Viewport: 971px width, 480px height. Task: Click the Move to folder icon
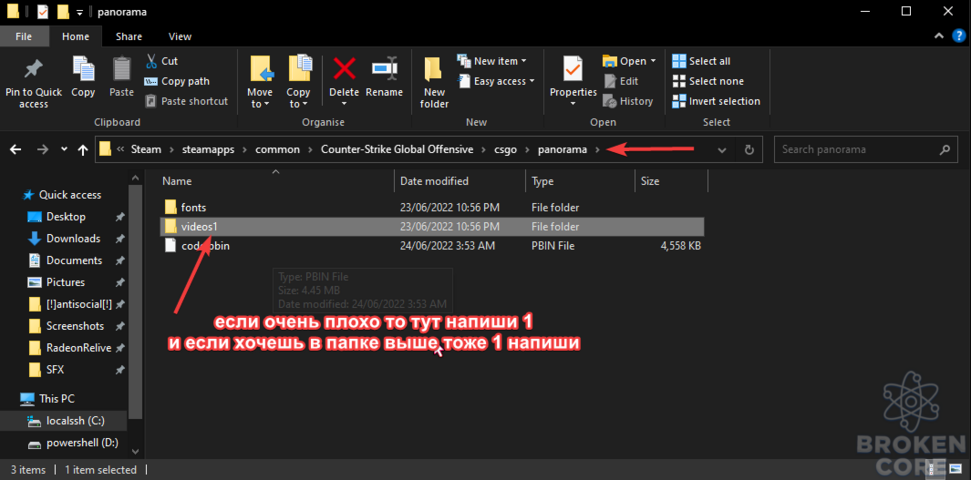[261, 68]
